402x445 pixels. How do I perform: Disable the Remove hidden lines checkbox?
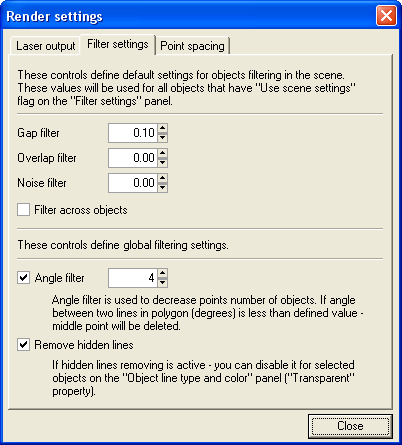(24, 345)
